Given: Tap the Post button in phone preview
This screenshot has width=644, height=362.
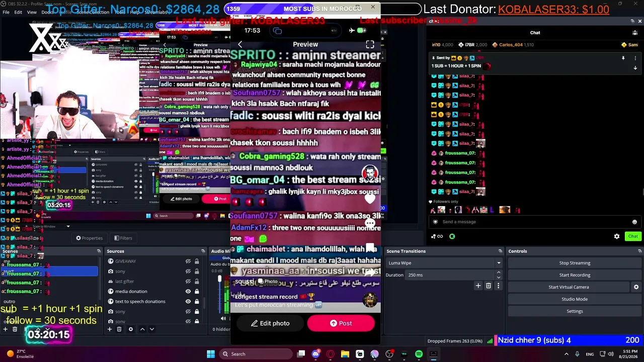Looking at the screenshot, I should (x=341, y=323).
